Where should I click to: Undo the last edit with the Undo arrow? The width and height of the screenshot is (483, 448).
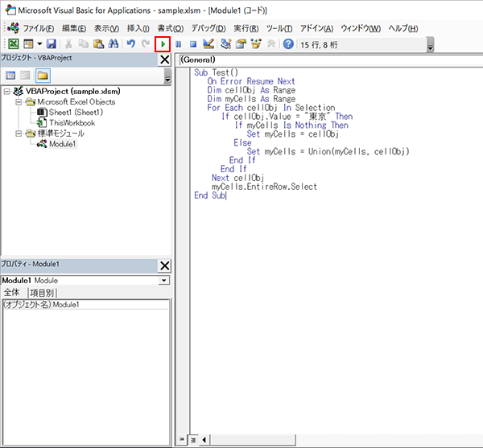(x=131, y=44)
